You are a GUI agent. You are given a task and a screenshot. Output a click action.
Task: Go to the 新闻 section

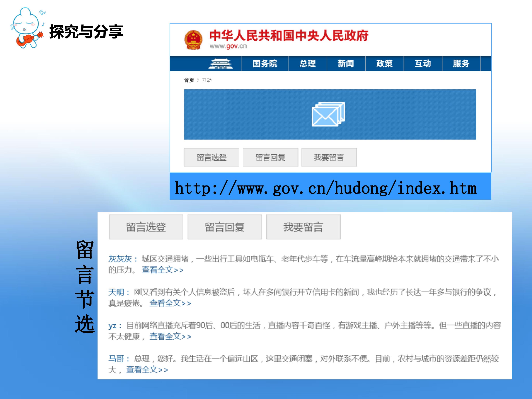[x=346, y=64]
